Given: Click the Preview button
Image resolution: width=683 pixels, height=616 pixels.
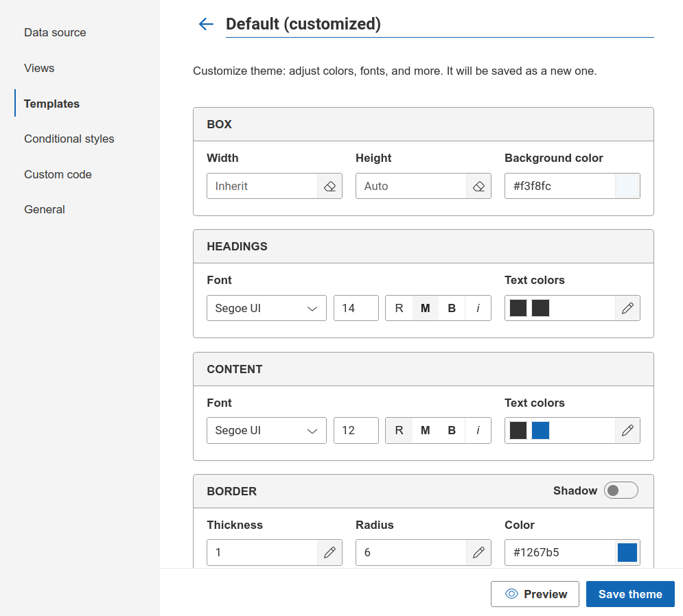Looking at the screenshot, I should click(x=535, y=594).
